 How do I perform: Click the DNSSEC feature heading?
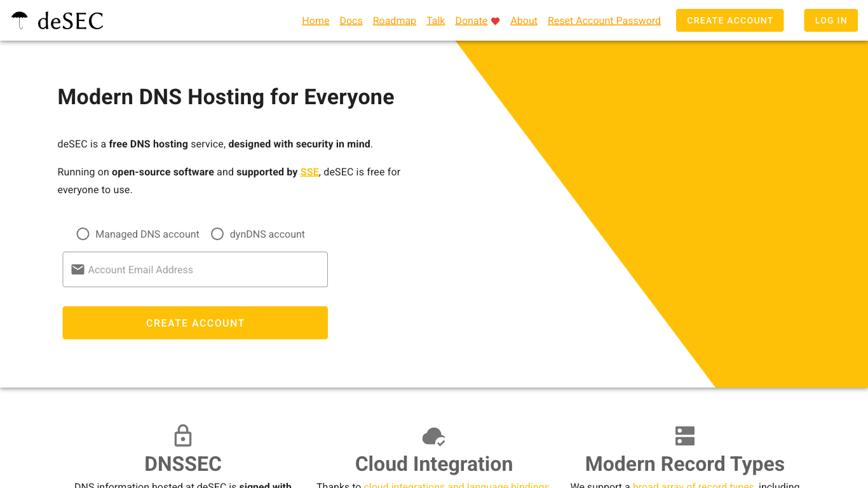click(x=183, y=464)
